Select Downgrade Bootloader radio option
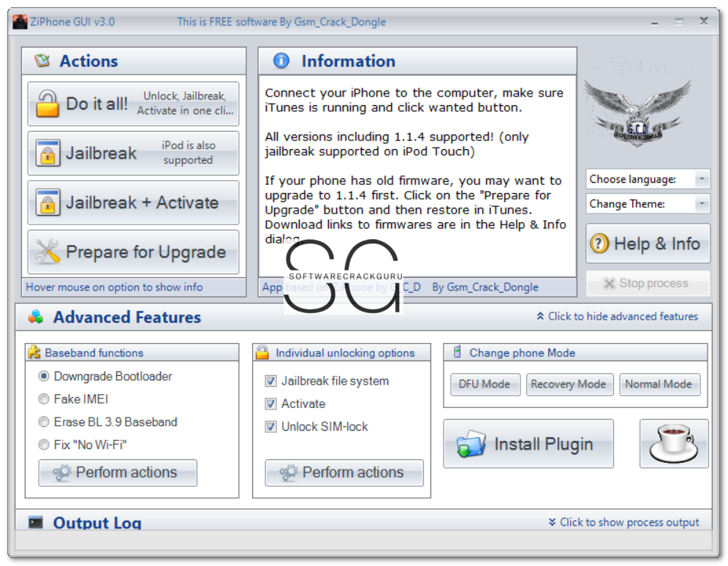728x566 pixels. pos(44,376)
